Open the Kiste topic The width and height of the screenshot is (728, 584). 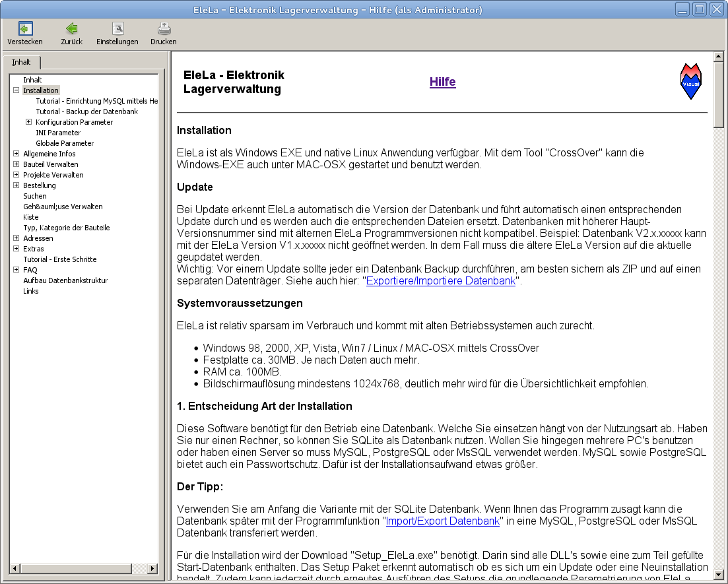[31, 217]
